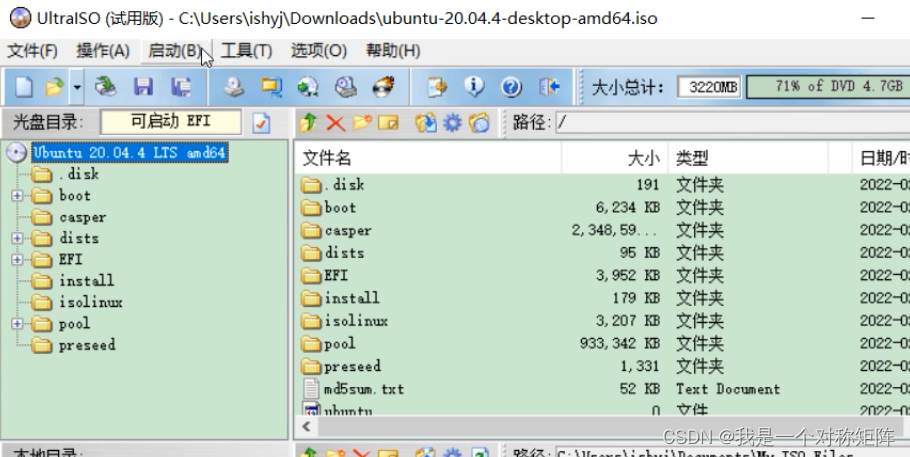The height and width of the screenshot is (457, 910).
Task: Click the Exit door icon
Action: click(549, 87)
